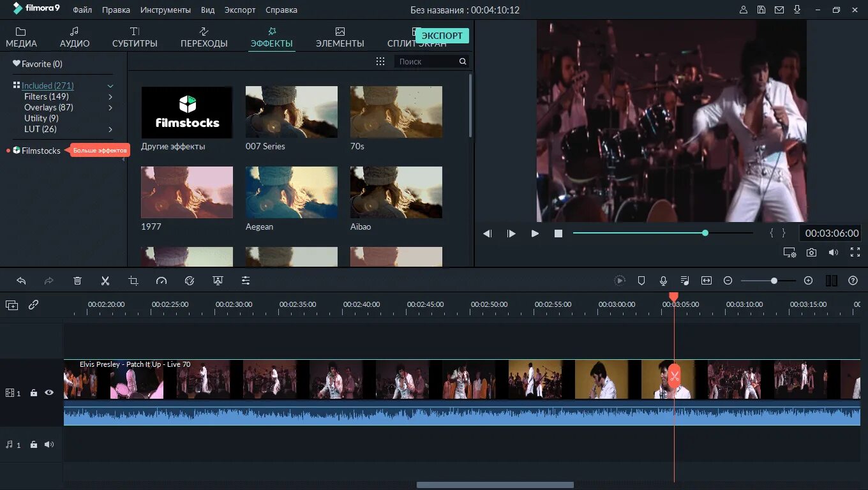Zoom out timeline with minus icon

pyautogui.click(x=728, y=281)
